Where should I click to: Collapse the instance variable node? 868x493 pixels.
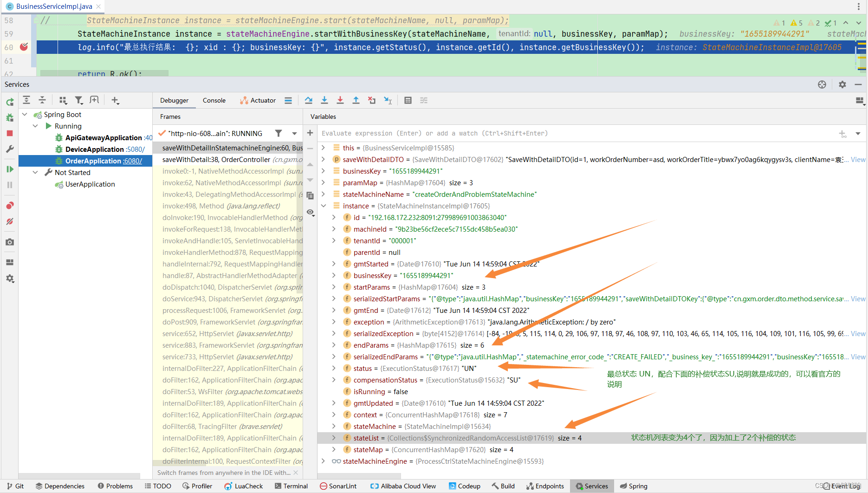pos(324,206)
